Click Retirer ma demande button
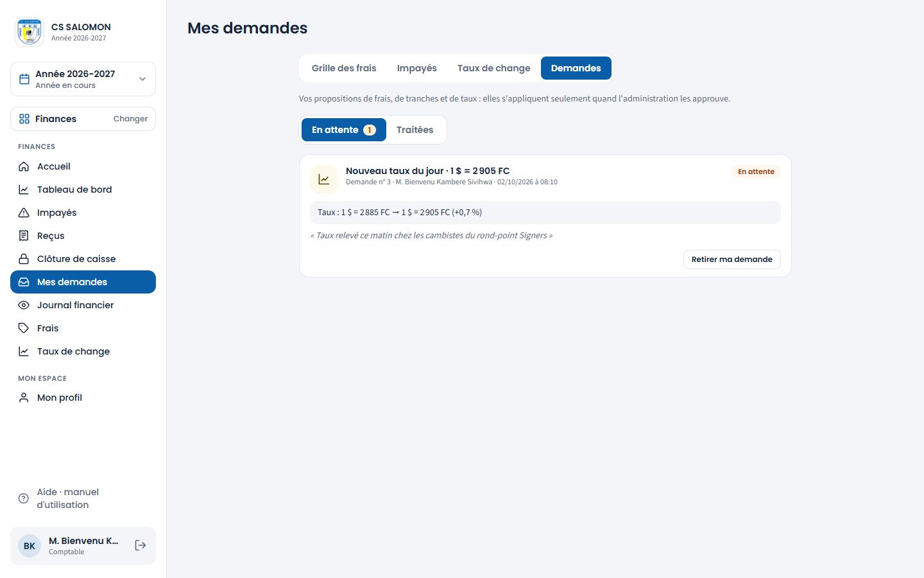924x578 pixels. [732, 259]
